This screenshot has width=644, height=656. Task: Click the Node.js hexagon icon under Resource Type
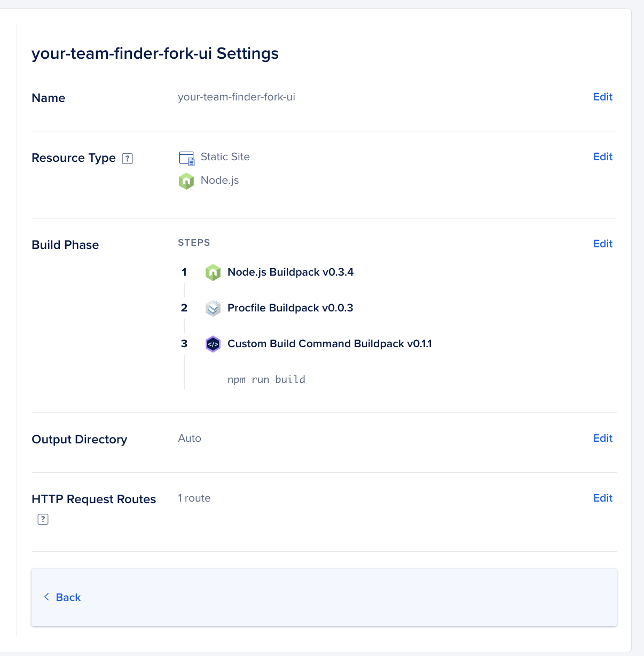click(x=186, y=181)
